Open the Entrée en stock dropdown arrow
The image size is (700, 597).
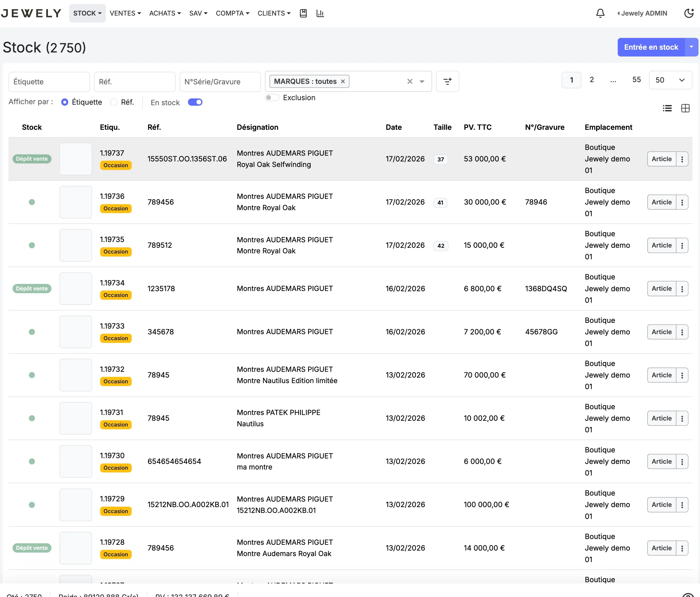[691, 47]
